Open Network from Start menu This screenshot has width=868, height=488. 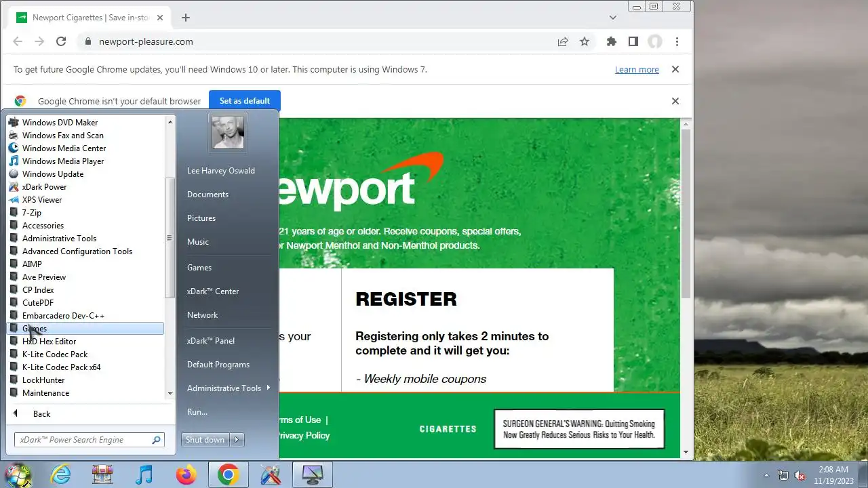202,315
